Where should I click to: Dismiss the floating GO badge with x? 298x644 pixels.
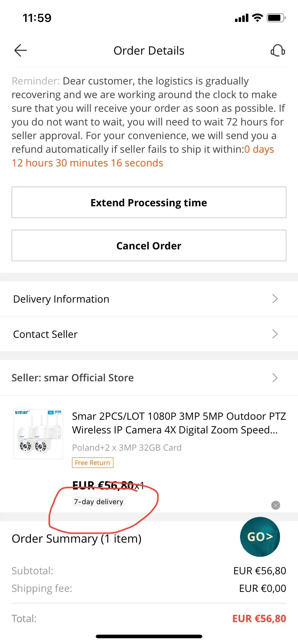(x=276, y=505)
